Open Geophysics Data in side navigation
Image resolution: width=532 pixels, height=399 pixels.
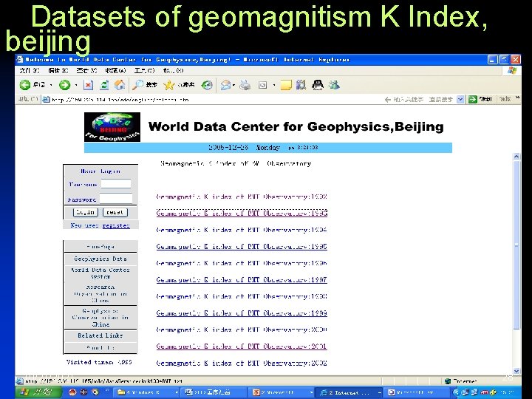(x=100, y=259)
